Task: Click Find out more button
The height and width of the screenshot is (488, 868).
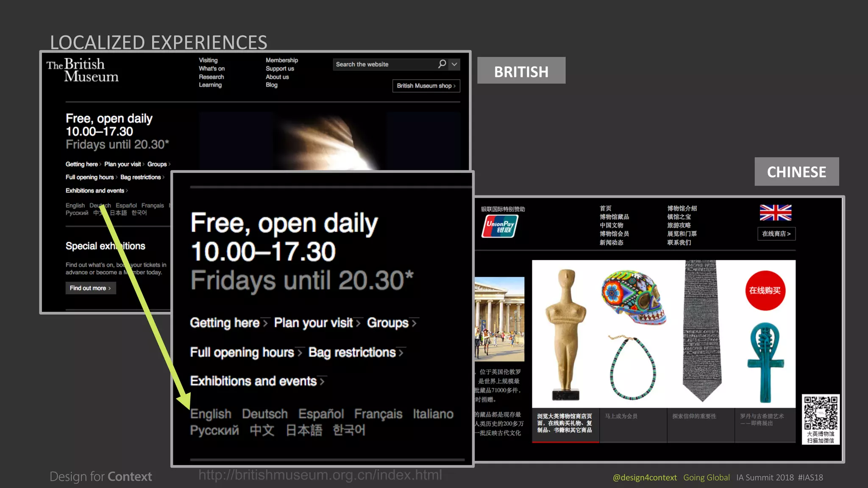Action: 90,288
